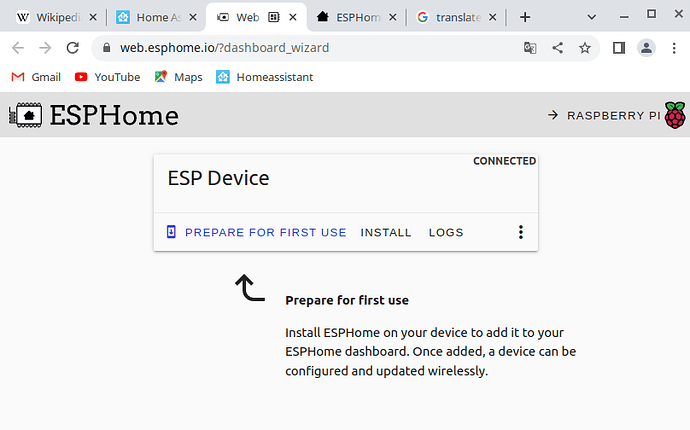The width and height of the screenshot is (690, 430).
Task: Open the YouTube bookmark
Action: tap(107, 77)
